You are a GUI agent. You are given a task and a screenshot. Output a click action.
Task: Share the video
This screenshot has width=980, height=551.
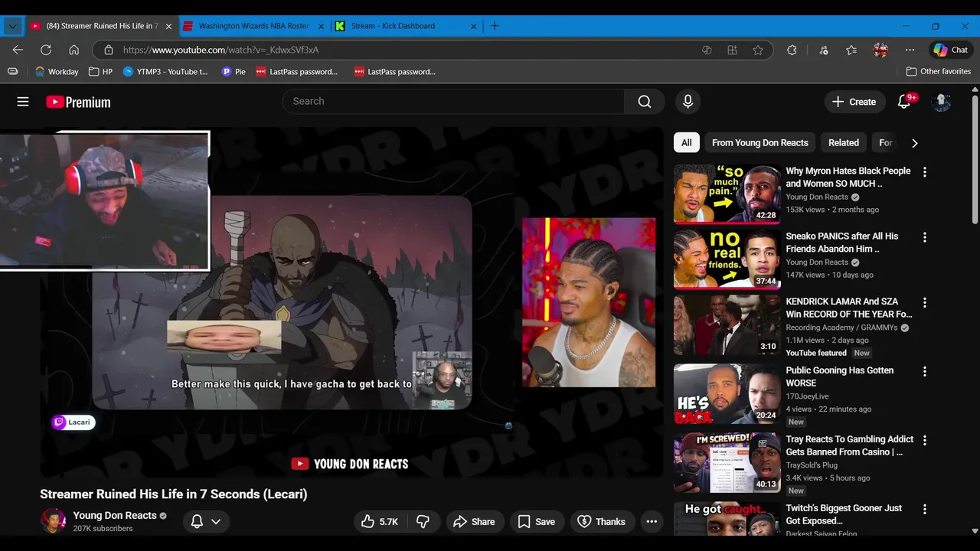[475, 521]
